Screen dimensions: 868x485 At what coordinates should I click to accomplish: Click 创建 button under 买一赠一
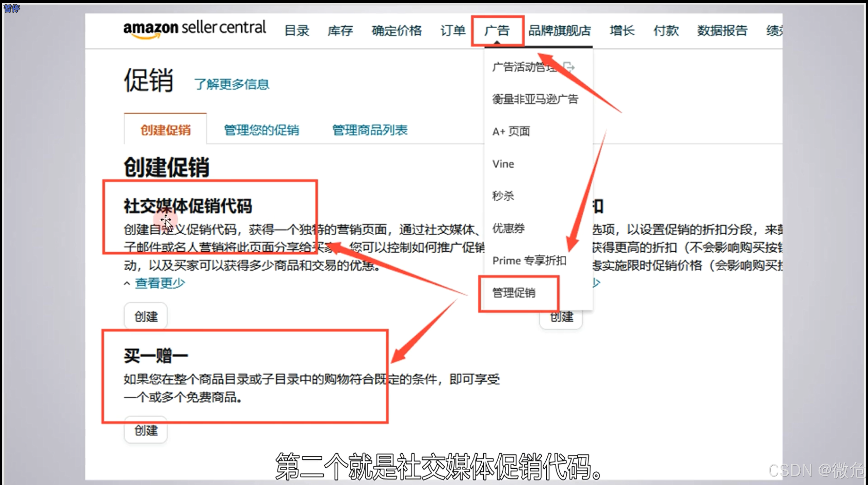click(146, 430)
